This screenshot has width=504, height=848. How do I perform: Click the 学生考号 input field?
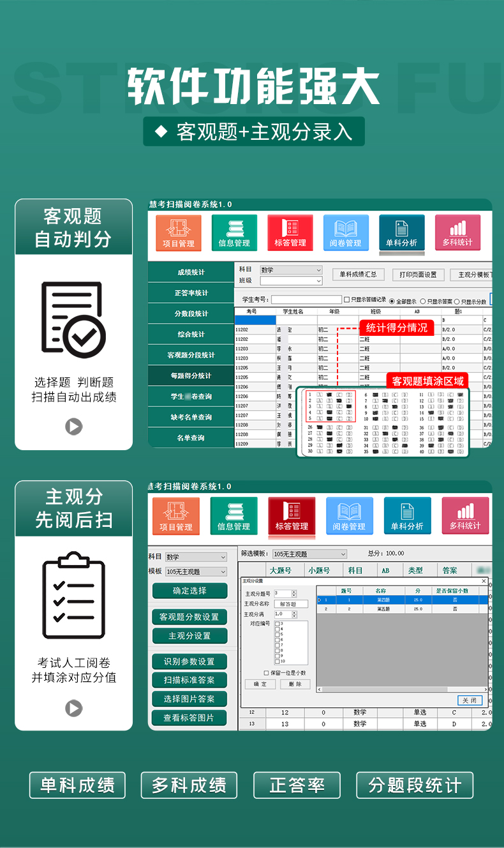(x=306, y=299)
